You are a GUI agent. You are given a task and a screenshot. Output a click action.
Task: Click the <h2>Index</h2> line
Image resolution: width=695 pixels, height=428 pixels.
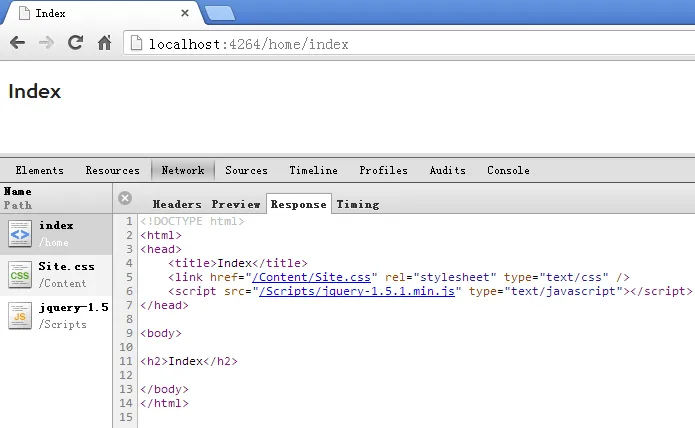(x=189, y=362)
